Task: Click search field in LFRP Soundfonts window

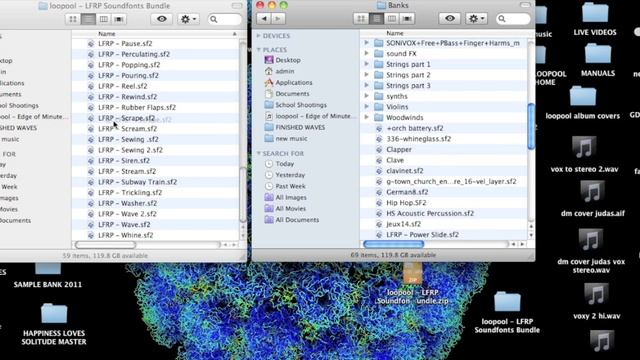Action: [x=225, y=19]
